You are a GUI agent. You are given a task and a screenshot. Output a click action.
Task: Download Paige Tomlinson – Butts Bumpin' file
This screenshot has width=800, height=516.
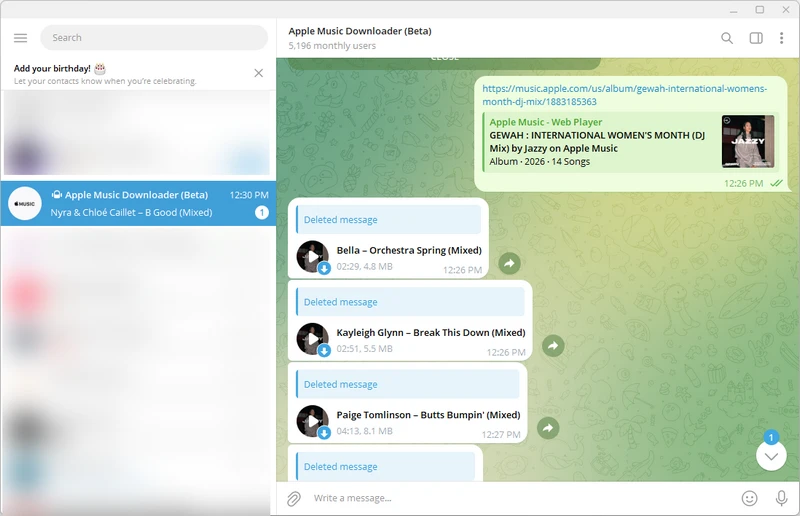(324, 433)
